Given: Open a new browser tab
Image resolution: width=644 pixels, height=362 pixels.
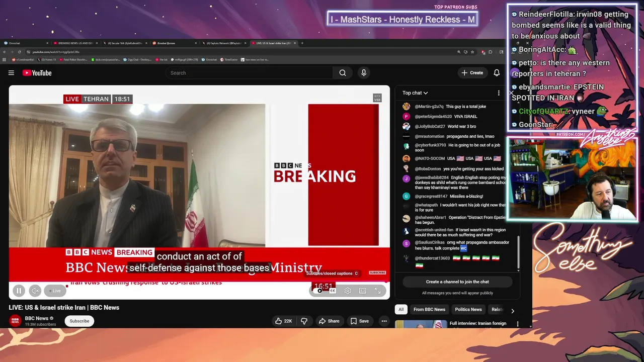Looking at the screenshot, I should [302, 43].
